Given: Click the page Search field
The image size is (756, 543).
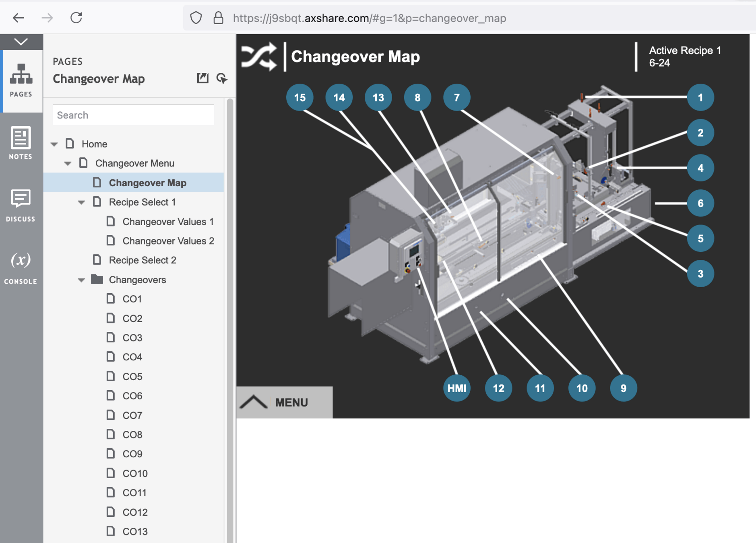Looking at the screenshot, I should (x=133, y=115).
